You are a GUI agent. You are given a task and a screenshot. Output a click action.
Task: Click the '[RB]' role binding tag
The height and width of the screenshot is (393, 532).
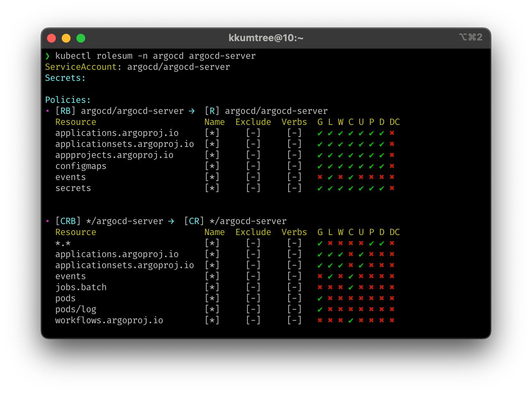coord(65,111)
